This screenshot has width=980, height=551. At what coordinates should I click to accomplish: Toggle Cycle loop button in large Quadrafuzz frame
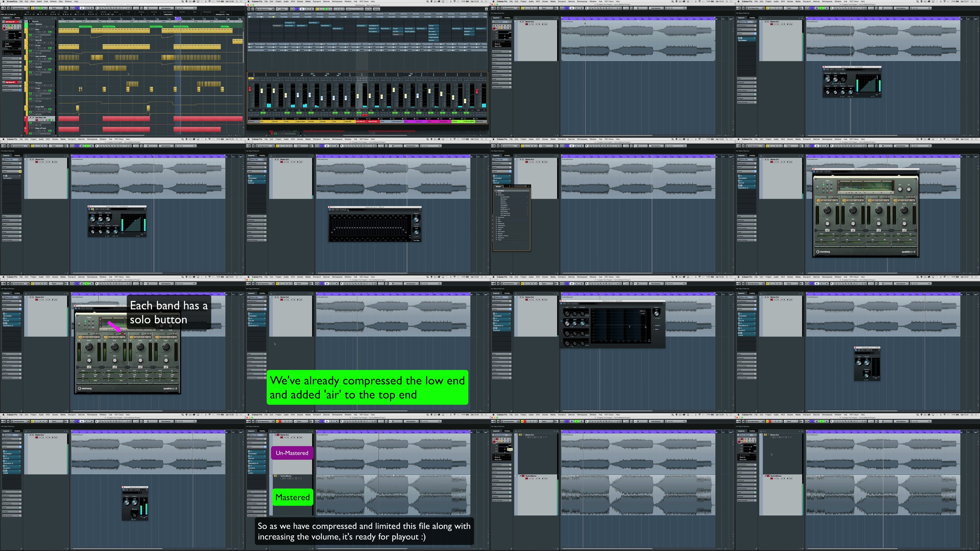(812, 146)
